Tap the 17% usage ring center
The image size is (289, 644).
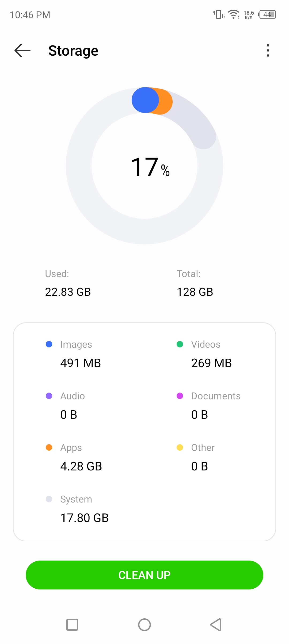coord(150,167)
